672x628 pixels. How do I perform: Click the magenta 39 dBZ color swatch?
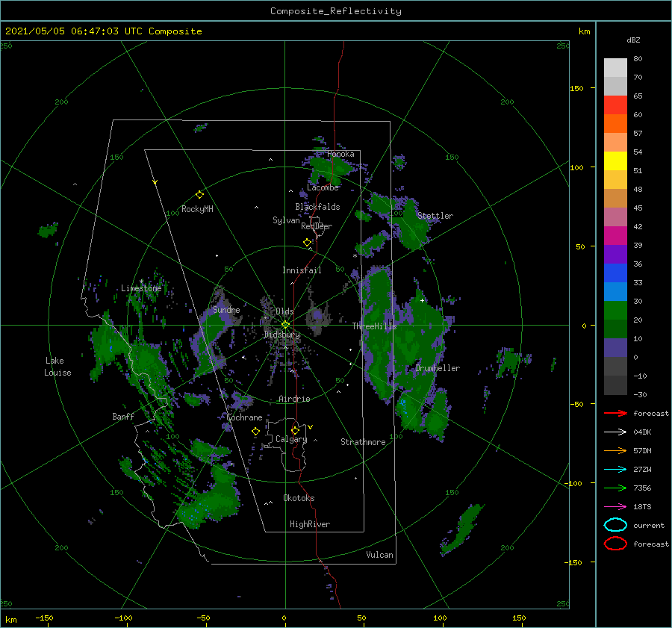point(615,235)
